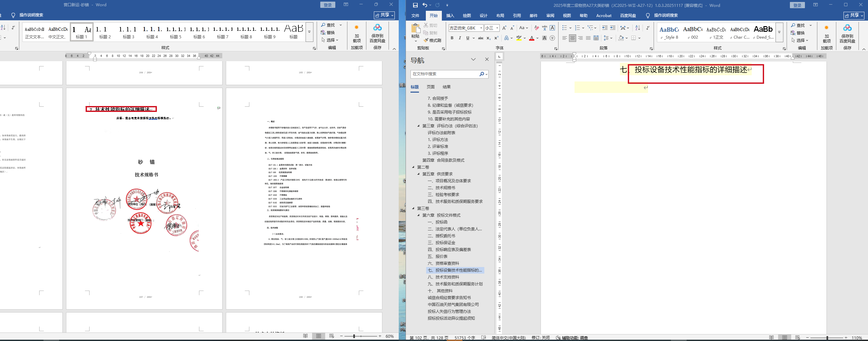
Task: Click the navigation pane search magnifier
Action: (481, 74)
